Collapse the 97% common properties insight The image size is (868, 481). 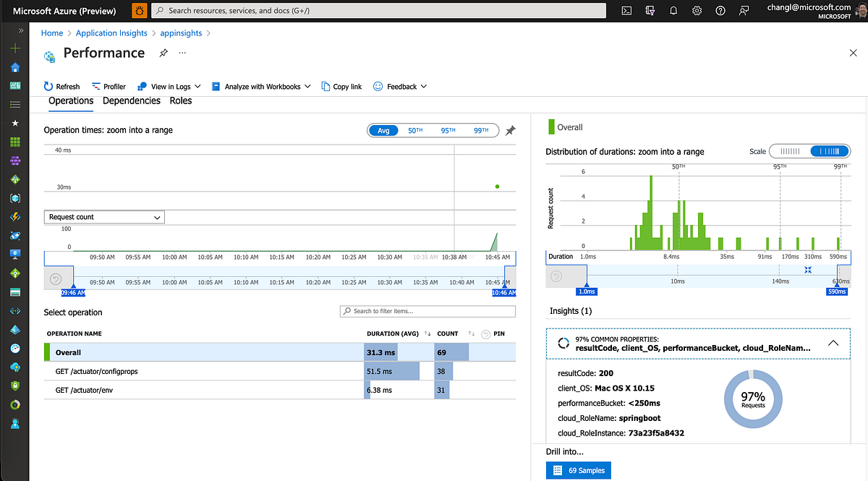(833, 344)
